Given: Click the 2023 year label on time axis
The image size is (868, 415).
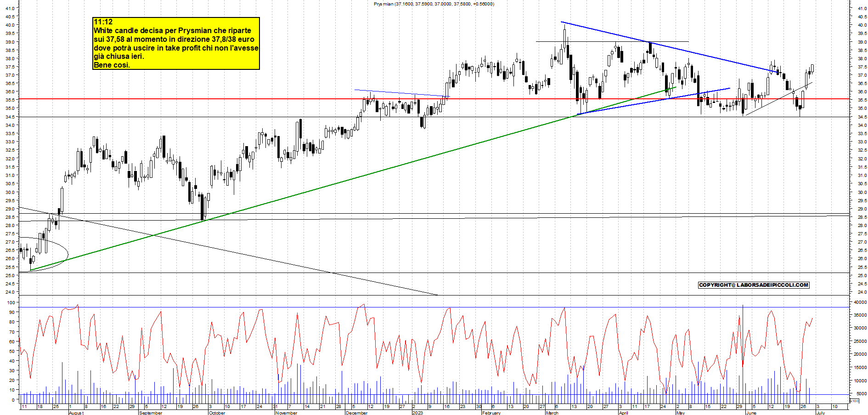Looking at the screenshot, I should pyautogui.click(x=417, y=413).
